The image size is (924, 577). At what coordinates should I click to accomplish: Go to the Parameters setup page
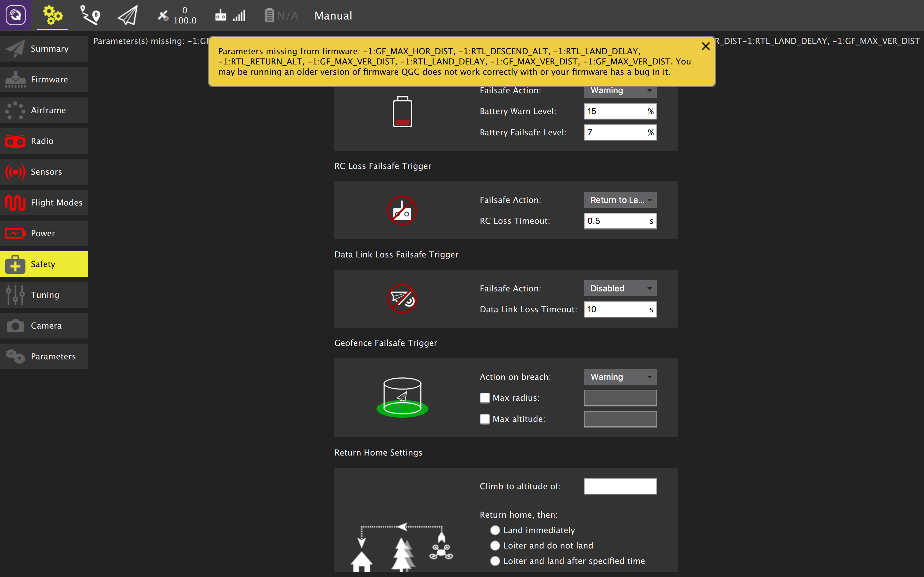point(44,356)
